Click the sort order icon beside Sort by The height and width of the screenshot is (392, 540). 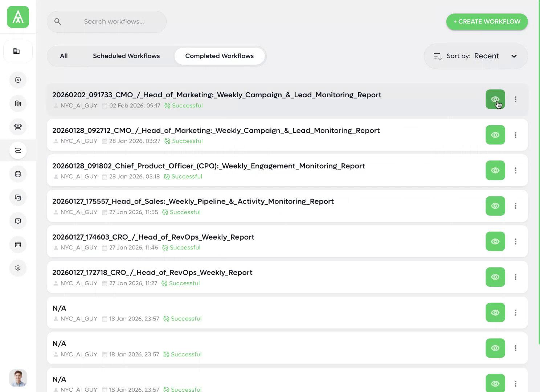(438, 56)
